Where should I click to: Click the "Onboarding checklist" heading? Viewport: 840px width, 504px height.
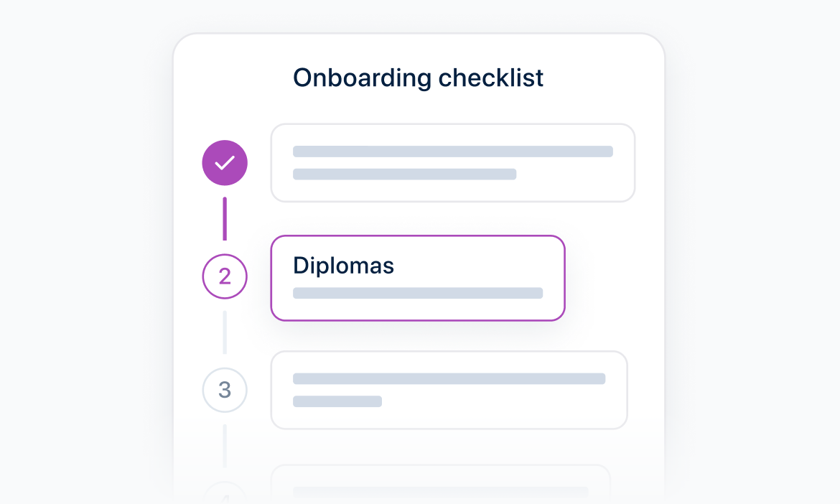pyautogui.click(x=419, y=78)
